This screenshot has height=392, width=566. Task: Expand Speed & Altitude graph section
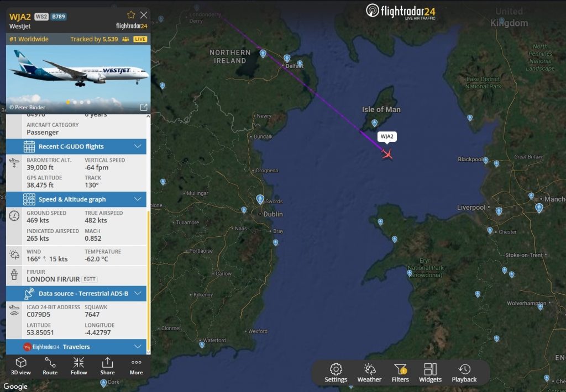coord(76,199)
